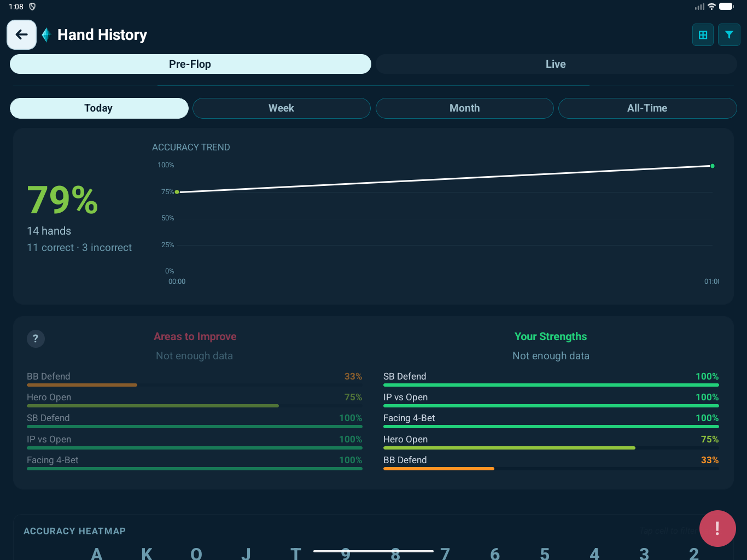Open Hero Open row under Your Strengths

click(x=551, y=442)
